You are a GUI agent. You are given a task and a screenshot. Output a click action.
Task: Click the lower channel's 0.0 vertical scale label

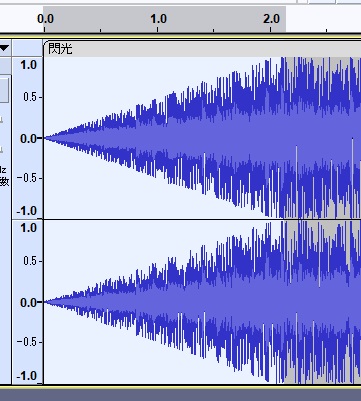(x=28, y=302)
